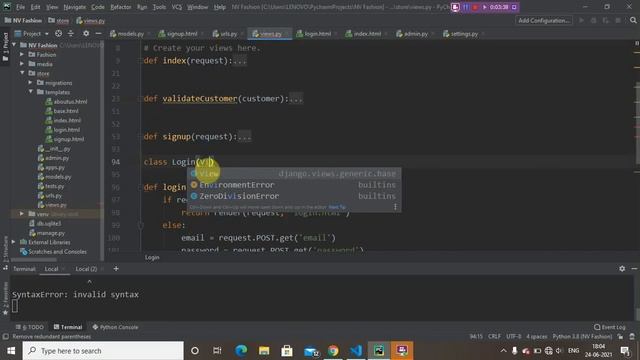
Task: Choose EnvironmentError completion suggestion
Action: [x=294, y=185]
